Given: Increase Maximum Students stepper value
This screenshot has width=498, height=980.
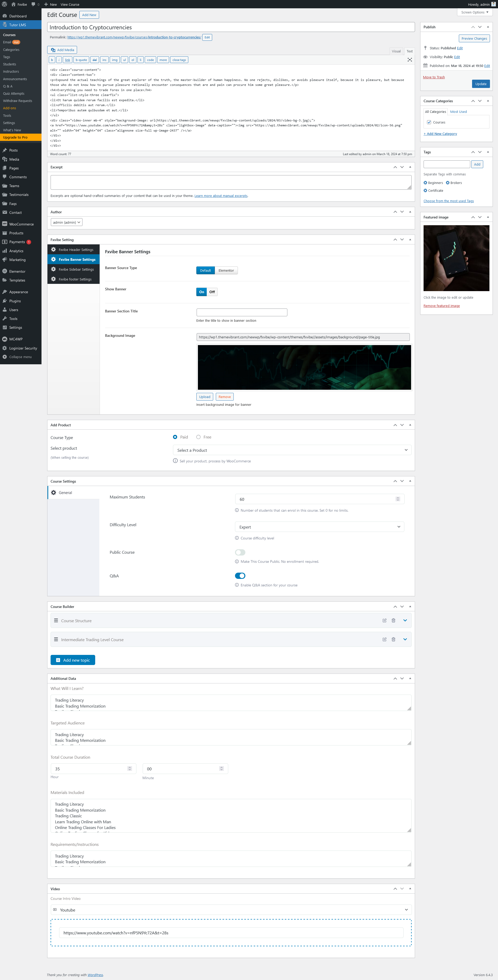Looking at the screenshot, I should click(x=398, y=498).
